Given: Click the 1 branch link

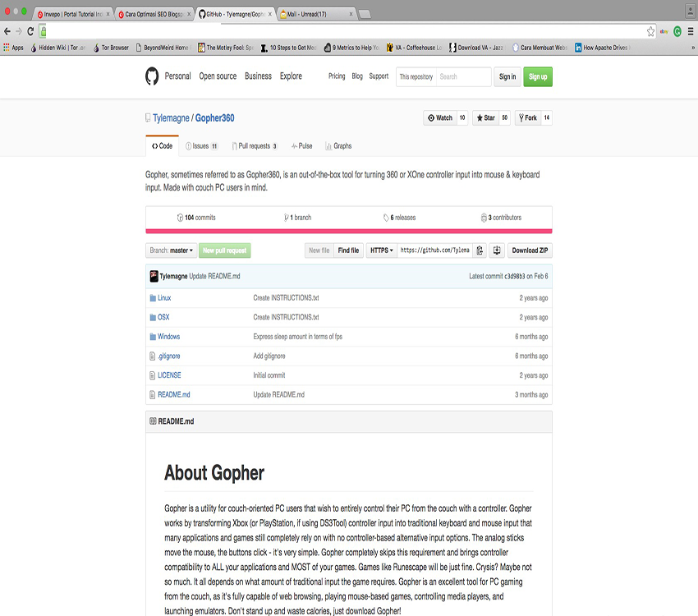Looking at the screenshot, I should pyautogui.click(x=298, y=218).
